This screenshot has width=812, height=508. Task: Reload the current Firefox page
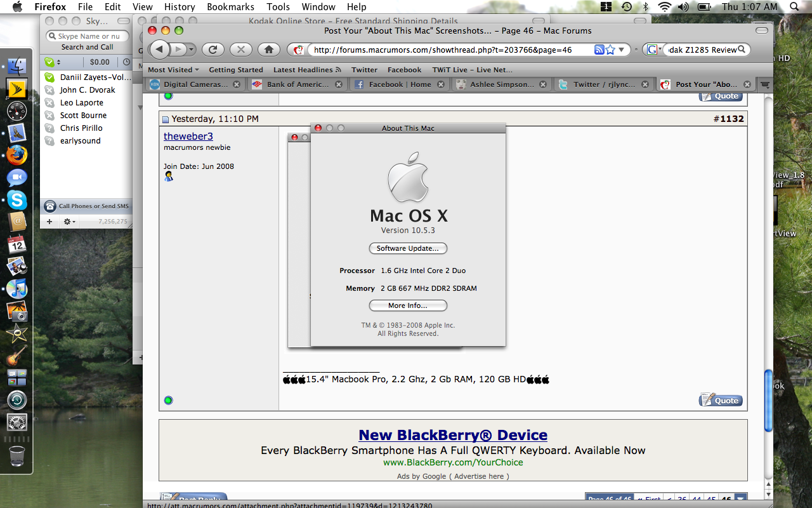click(213, 50)
